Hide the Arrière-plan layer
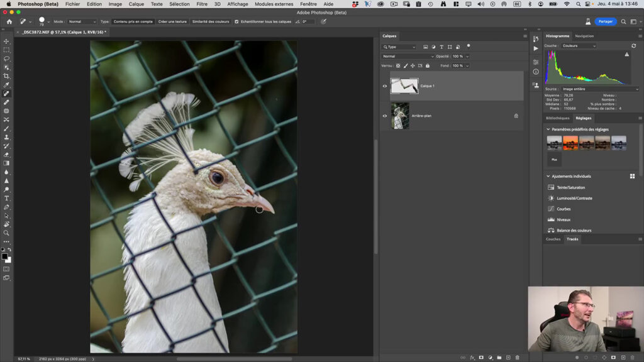The height and width of the screenshot is (362, 644). point(385,116)
